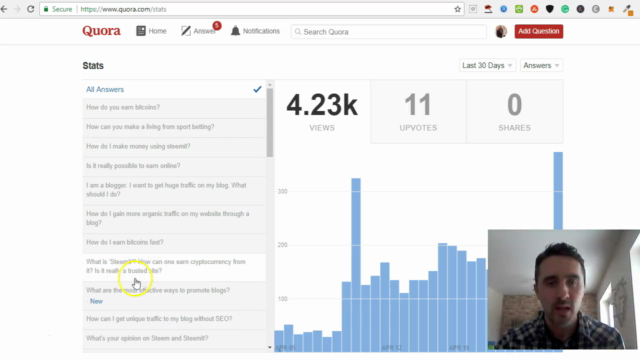Select 'How do I gain more organic traffic' question
Image resolution: width=640 pixels, height=360 pixels.
pyautogui.click(x=174, y=218)
